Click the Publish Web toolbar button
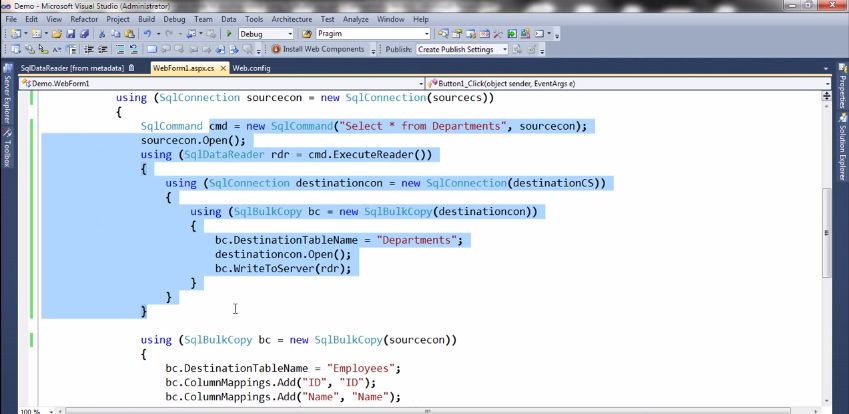The image size is (849, 414). pyautogui.click(x=517, y=49)
